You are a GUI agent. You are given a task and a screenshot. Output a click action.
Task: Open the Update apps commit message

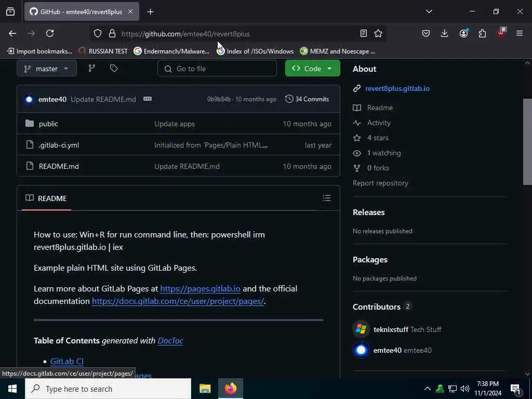(x=175, y=124)
